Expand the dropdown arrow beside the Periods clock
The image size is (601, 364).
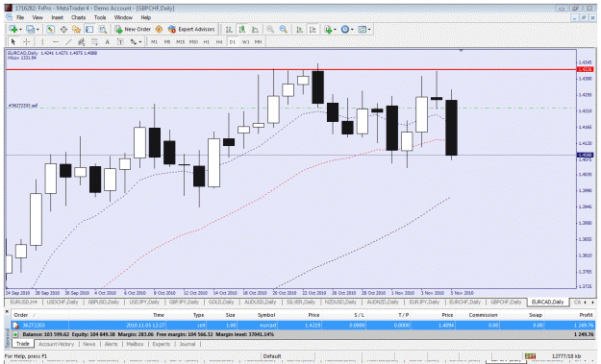352,30
